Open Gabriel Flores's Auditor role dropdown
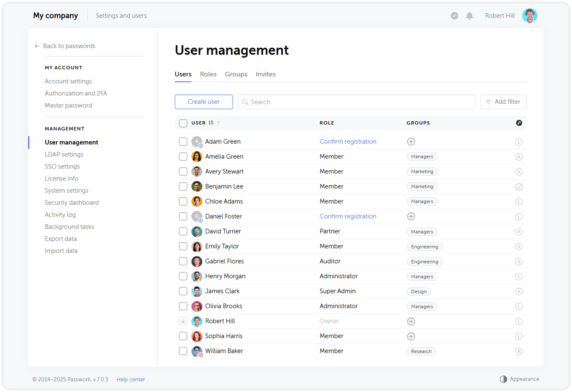This screenshot has height=392, width=572. tap(330, 261)
